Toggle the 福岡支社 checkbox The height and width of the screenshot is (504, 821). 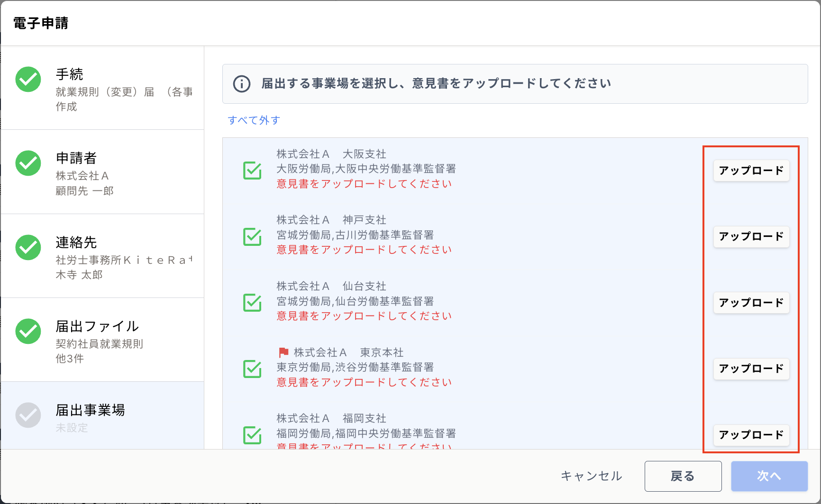252,434
